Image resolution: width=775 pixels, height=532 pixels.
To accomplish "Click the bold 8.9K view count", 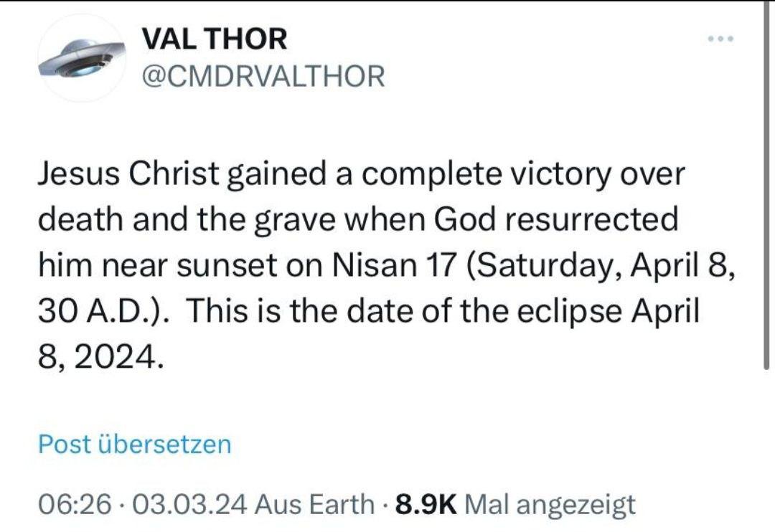I will pyautogui.click(x=426, y=504).
